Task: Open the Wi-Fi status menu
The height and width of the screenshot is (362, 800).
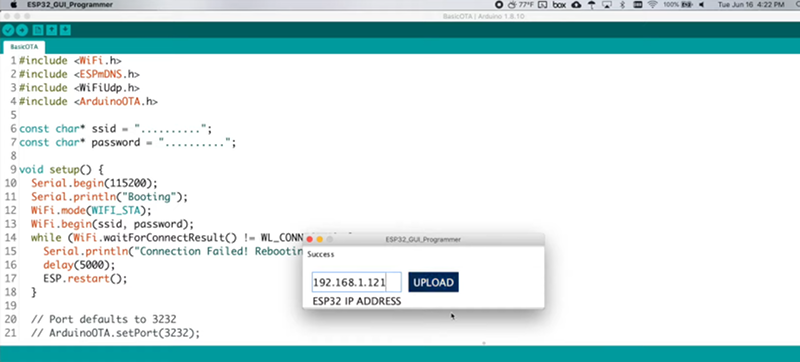Action: click(652, 5)
